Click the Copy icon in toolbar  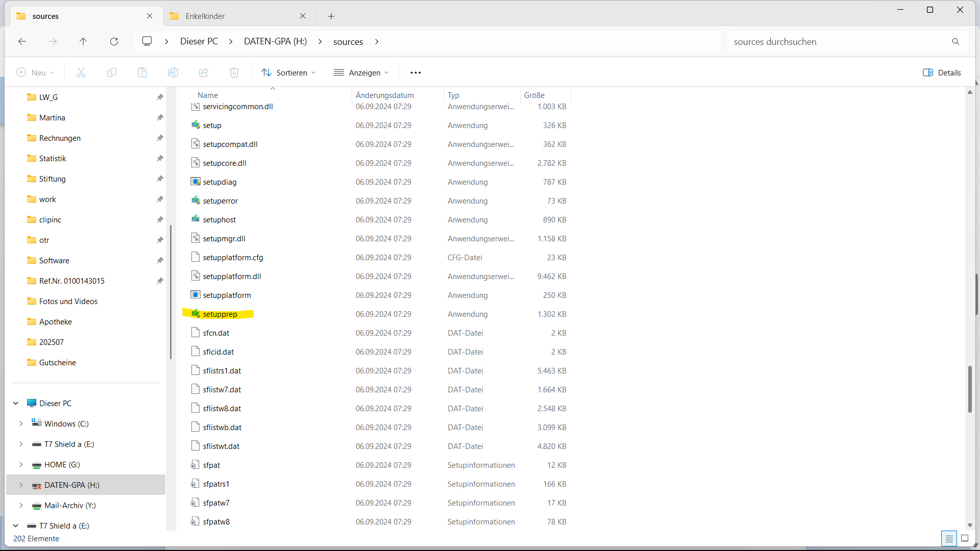click(112, 72)
